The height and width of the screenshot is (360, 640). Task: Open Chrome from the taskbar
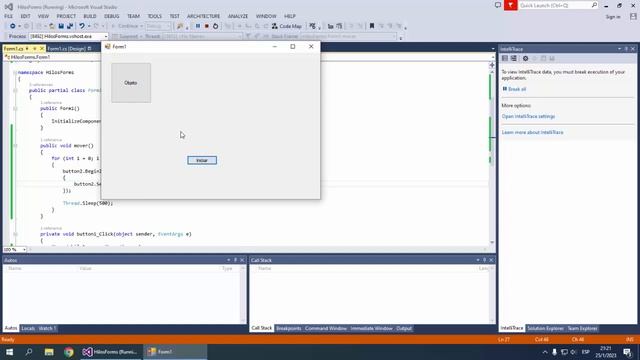[x=69, y=352]
